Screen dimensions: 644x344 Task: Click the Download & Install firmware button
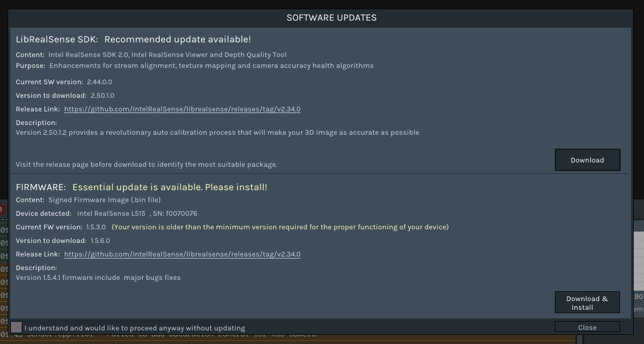click(x=587, y=303)
